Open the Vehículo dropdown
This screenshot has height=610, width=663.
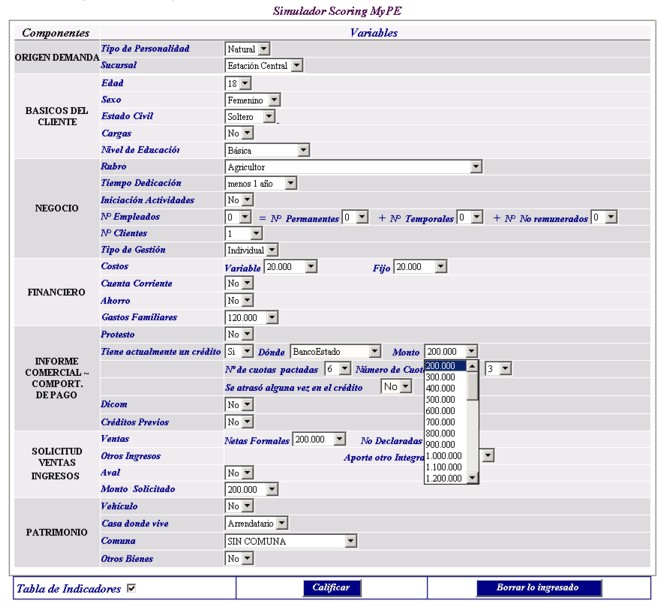coord(239,506)
